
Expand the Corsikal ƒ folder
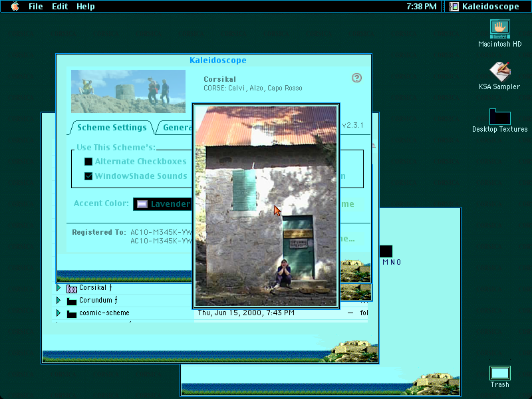(x=59, y=288)
